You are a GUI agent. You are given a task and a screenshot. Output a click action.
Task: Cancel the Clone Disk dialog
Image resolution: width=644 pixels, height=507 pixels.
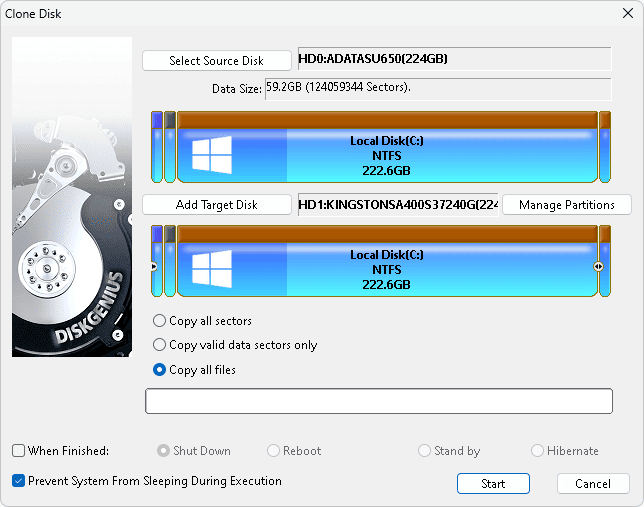(x=592, y=484)
